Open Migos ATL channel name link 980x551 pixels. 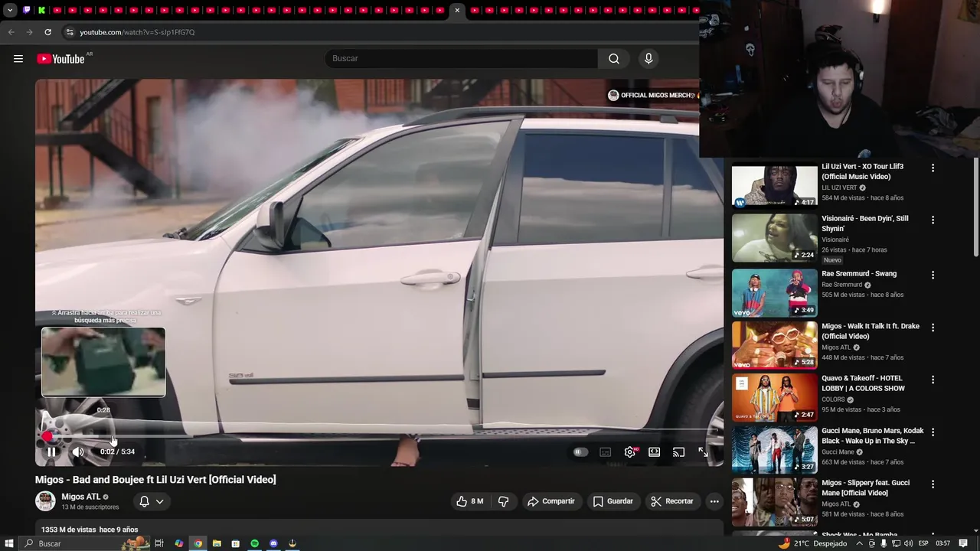[80, 497]
